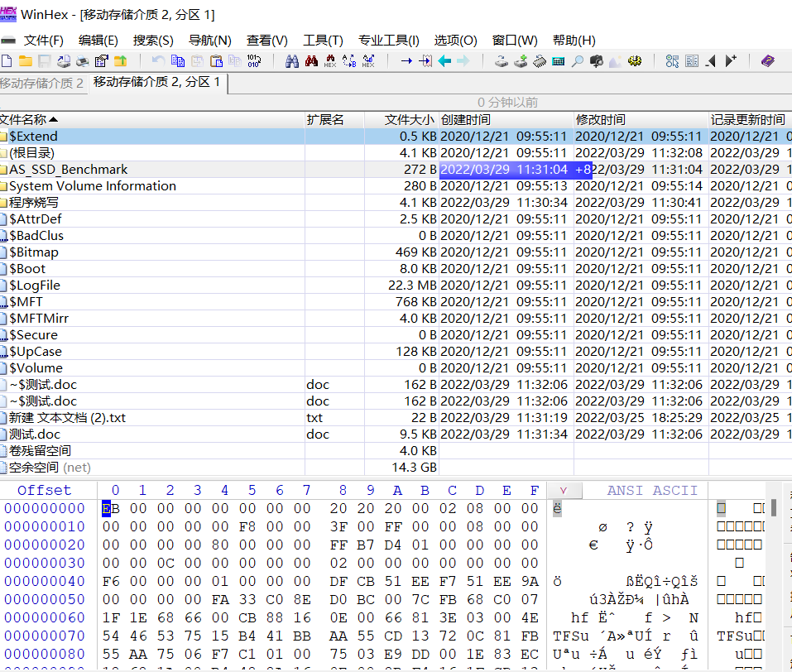792x672 pixels.
Task: Open the 专业工具(I) menu
Action: [x=388, y=40]
